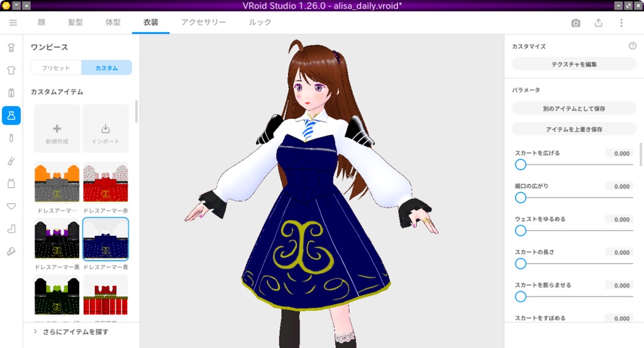Click the custom items list scrollbar
This screenshot has height=348, width=644.
(136, 111)
